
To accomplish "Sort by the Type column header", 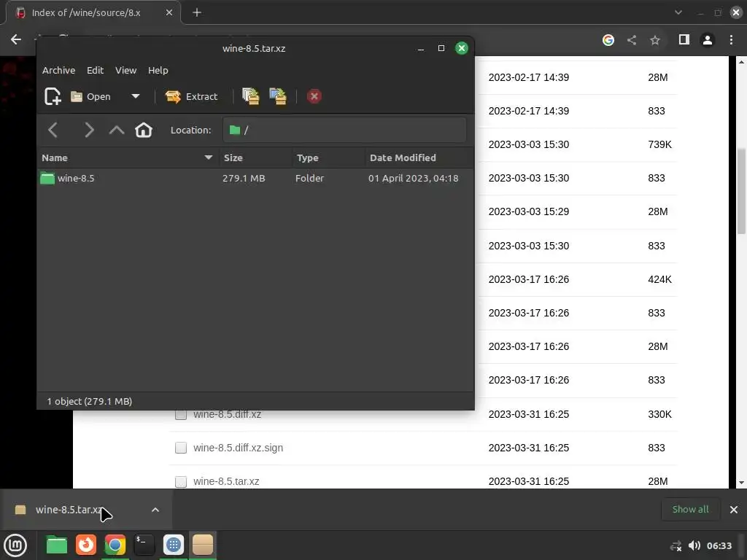I will [329, 157].
